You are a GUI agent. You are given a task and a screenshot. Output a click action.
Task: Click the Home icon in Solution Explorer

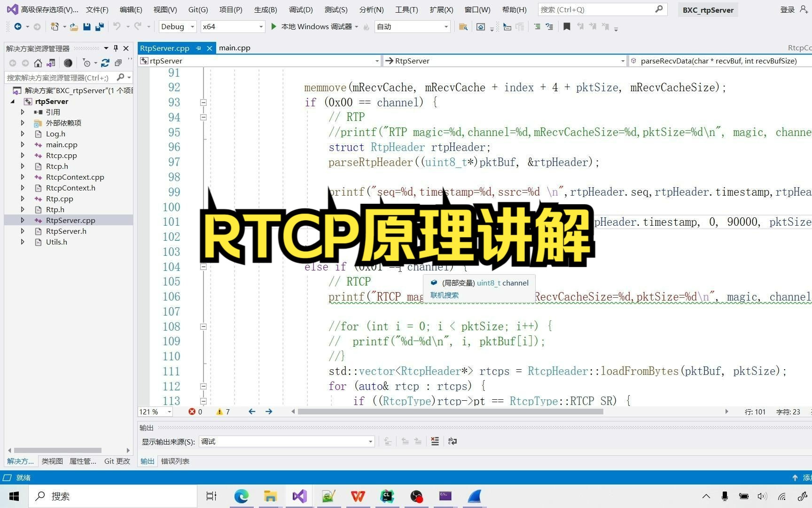click(x=38, y=63)
